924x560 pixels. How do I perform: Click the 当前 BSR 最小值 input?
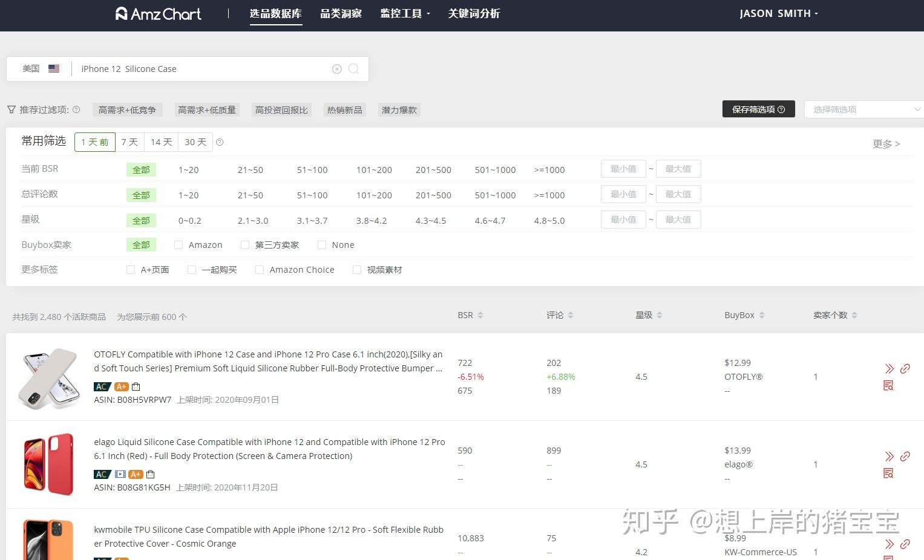tap(623, 169)
